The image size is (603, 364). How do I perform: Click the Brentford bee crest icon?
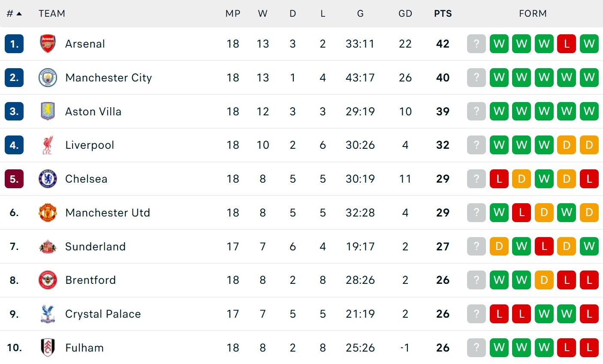[x=48, y=280]
